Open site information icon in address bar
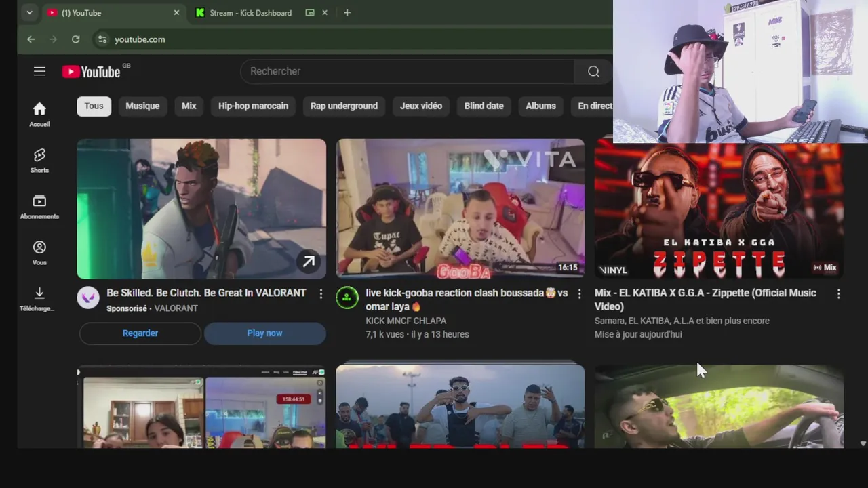Screen dimensions: 868x488 point(102,39)
